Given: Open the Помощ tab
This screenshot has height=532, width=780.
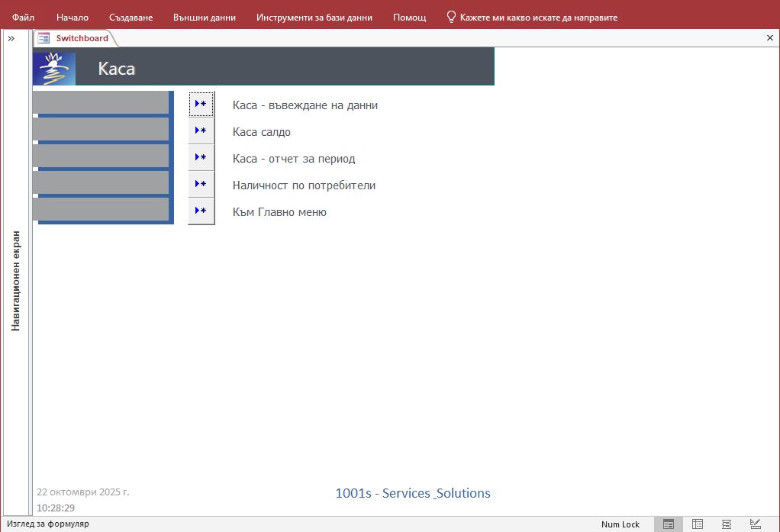Looking at the screenshot, I should point(410,17).
